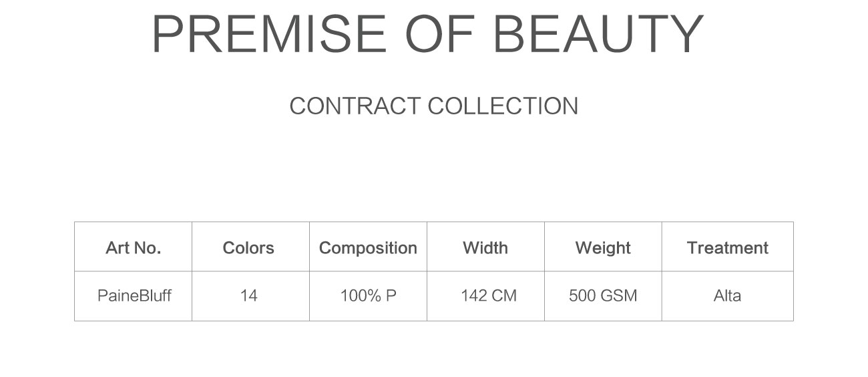
Task: Click the Colors column header
Action: (x=248, y=248)
